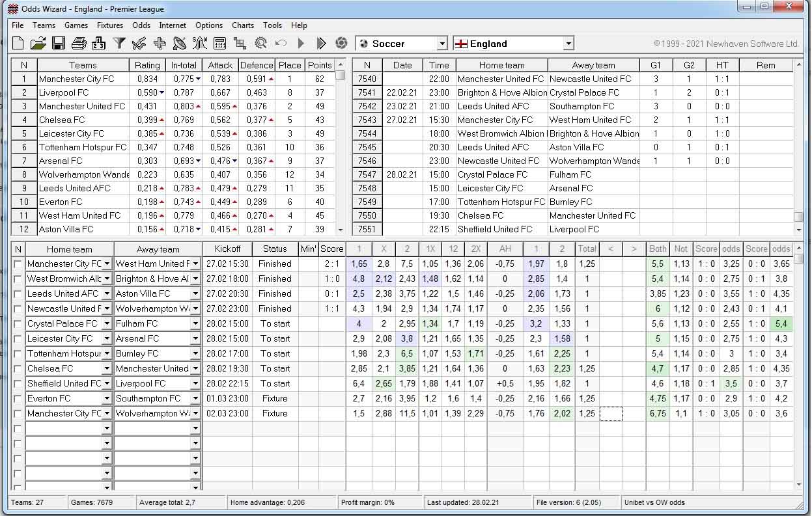812x516 pixels.
Task: Select the Manchester City FC row in ratings
Action: 174,79
